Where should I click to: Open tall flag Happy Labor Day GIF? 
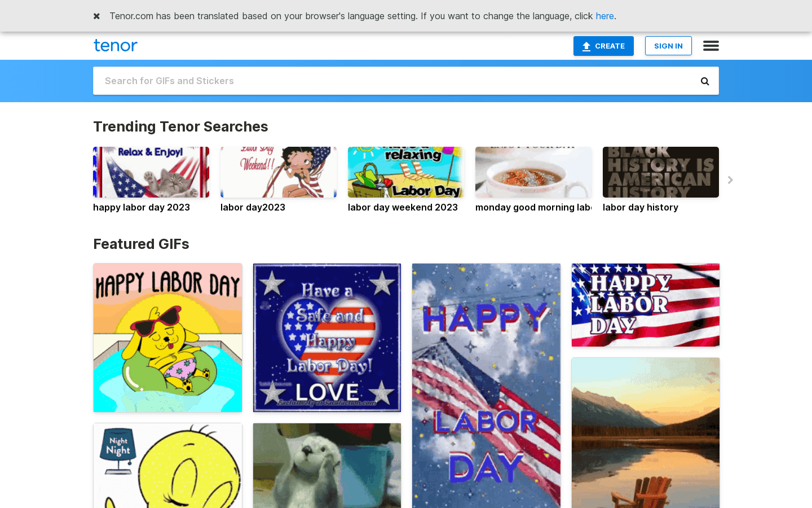pos(486,386)
